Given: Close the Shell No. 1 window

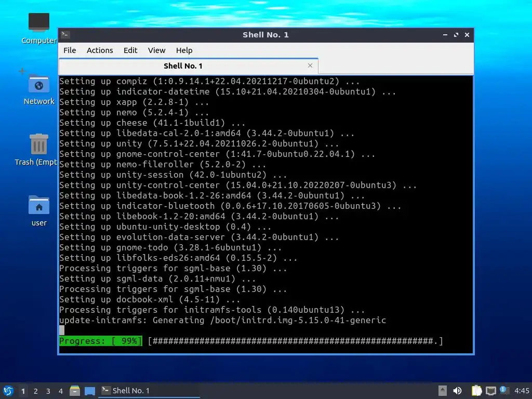Looking at the screenshot, I should point(467,35).
